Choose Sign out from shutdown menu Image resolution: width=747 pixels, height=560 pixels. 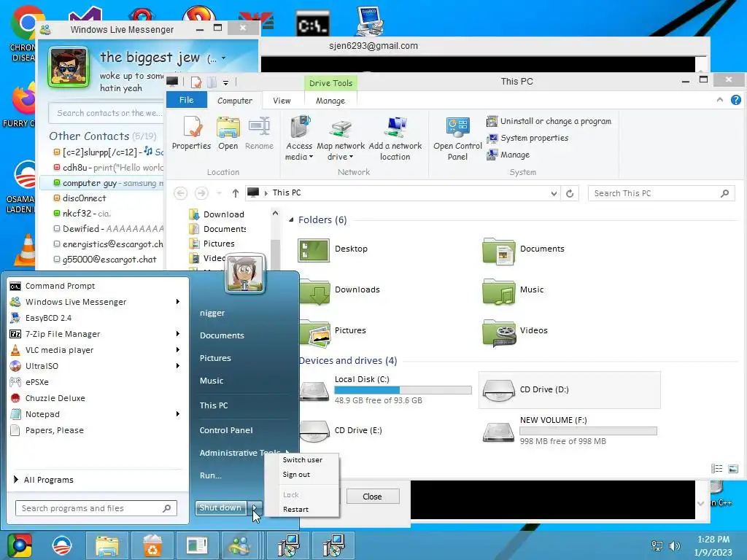(x=296, y=475)
